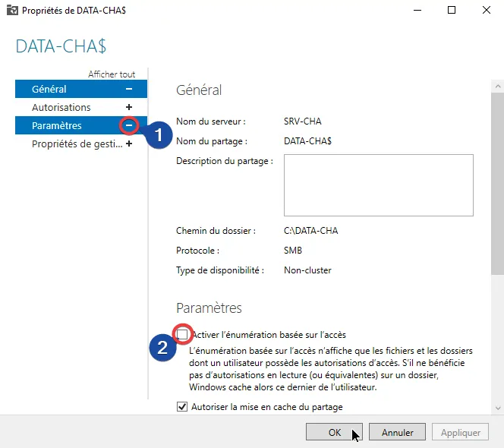Minimize the properties window

[x=417, y=11]
